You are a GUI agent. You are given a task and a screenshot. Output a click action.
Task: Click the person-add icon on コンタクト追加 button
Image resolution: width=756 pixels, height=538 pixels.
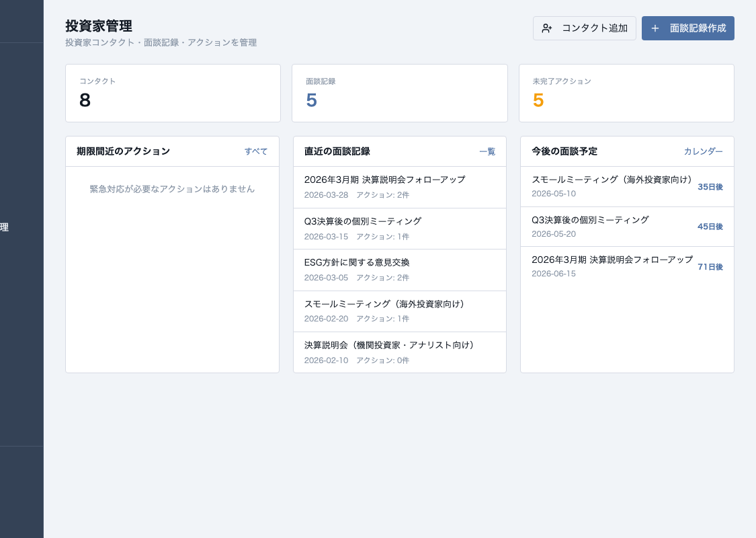547,28
